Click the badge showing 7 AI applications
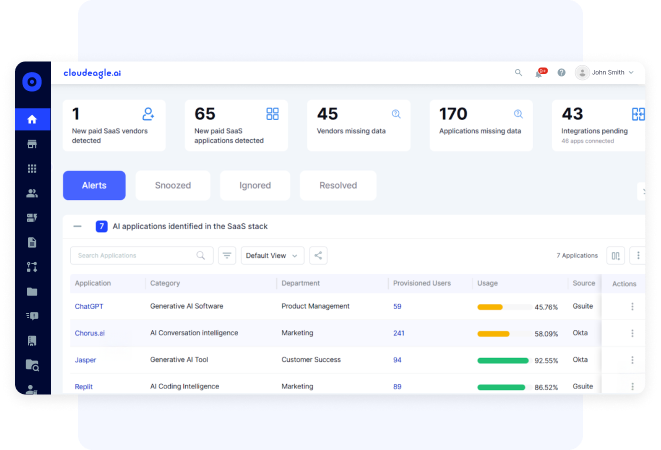This screenshot has height=450, width=661. tap(102, 226)
